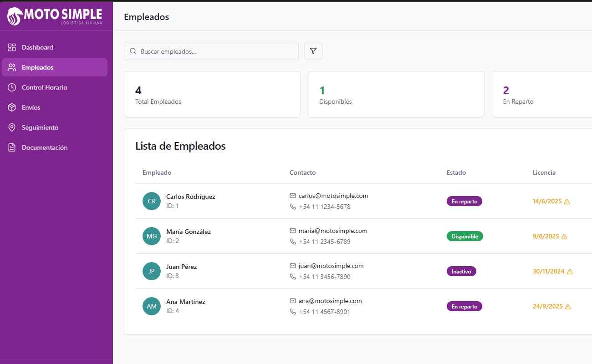Viewport: 592px width, 364px height.
Task: Open Dashboard from the sidebar
Action: coord(55,47)
